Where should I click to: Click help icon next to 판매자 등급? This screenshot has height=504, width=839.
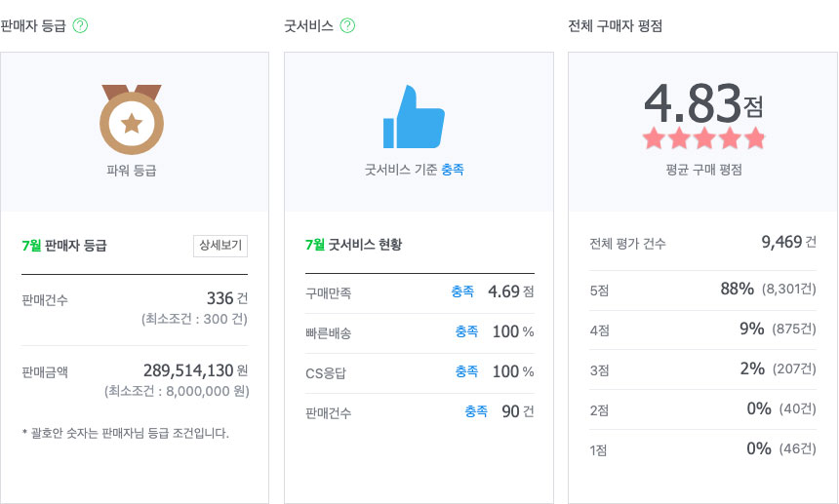click(x=81, y=26)
